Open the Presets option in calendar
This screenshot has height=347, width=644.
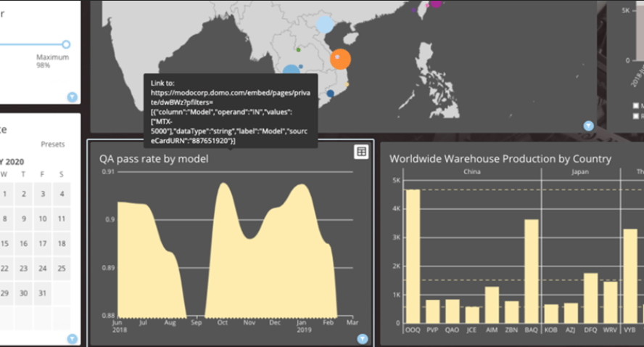(52, 144)
